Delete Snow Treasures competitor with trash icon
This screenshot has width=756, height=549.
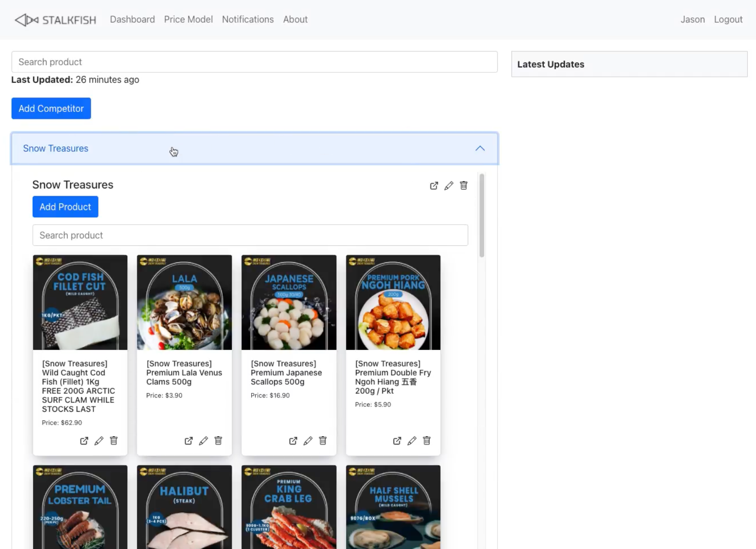(464, 185)
